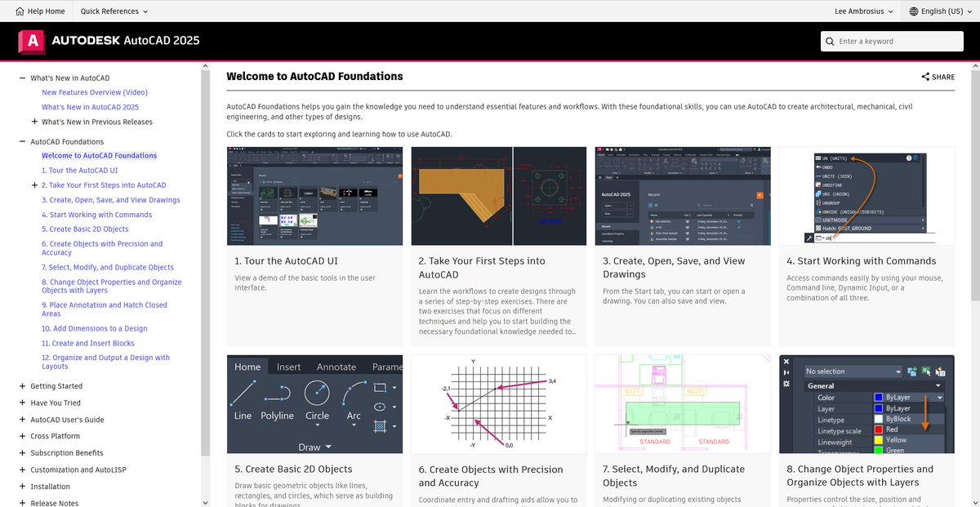The height and width of the screenshot is (507, 980).
Task: Click the Create Basic 2D Objects thumbnail
Action: 314,404
